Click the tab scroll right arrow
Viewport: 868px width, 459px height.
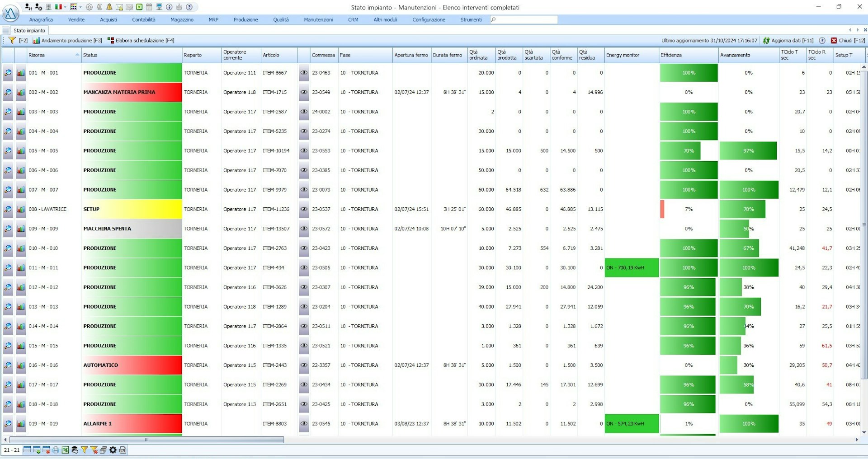click(x=858, y=30)
